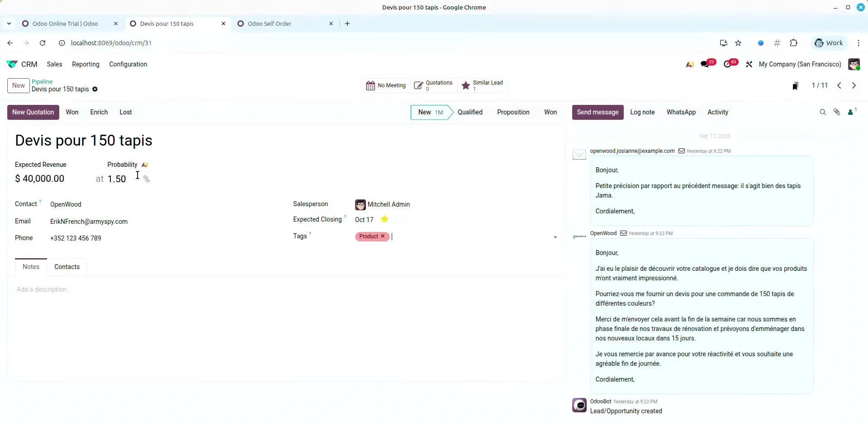
Task: Expand the Tags dropdown arrow
Action: pos(555,237)
